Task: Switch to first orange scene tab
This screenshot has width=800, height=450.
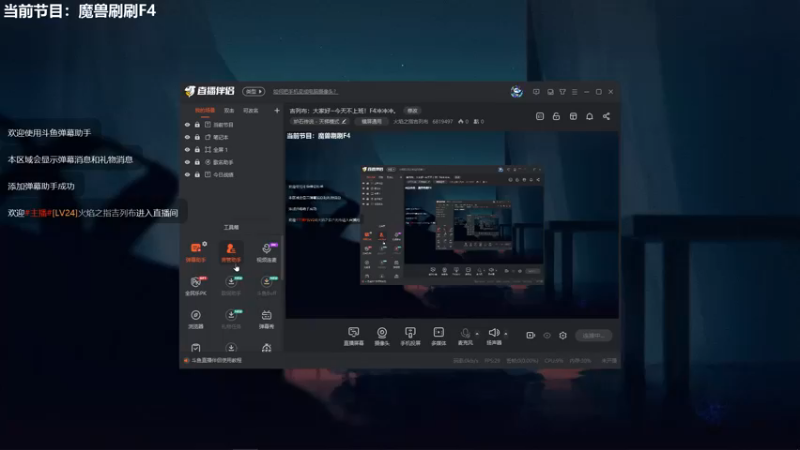Action: 205,110
